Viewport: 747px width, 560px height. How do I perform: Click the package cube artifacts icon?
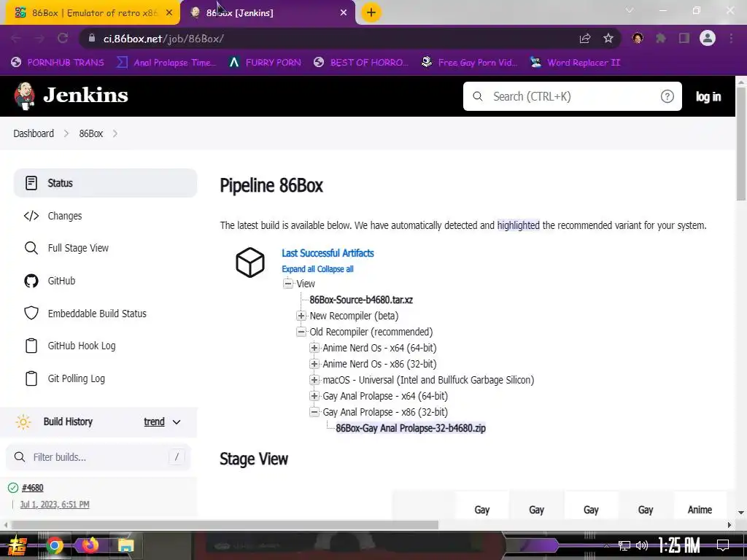coord(250,262)
